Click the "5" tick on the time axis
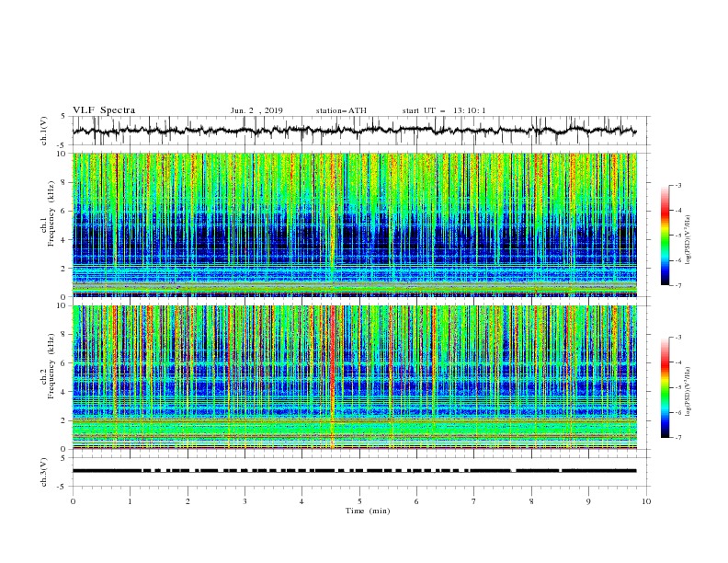Screen dimensions: 728x563 pyautogui.click(x=359, y=501)
